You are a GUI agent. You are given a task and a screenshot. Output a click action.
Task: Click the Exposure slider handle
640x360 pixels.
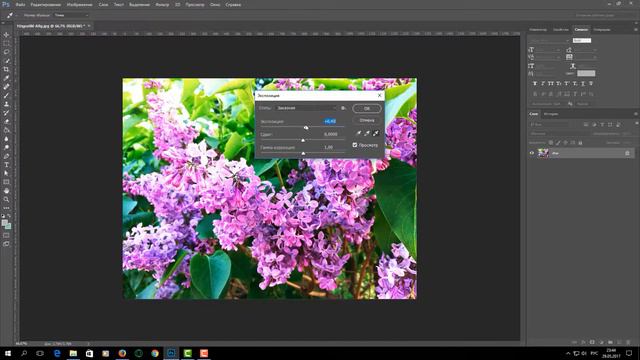(306, 128)
